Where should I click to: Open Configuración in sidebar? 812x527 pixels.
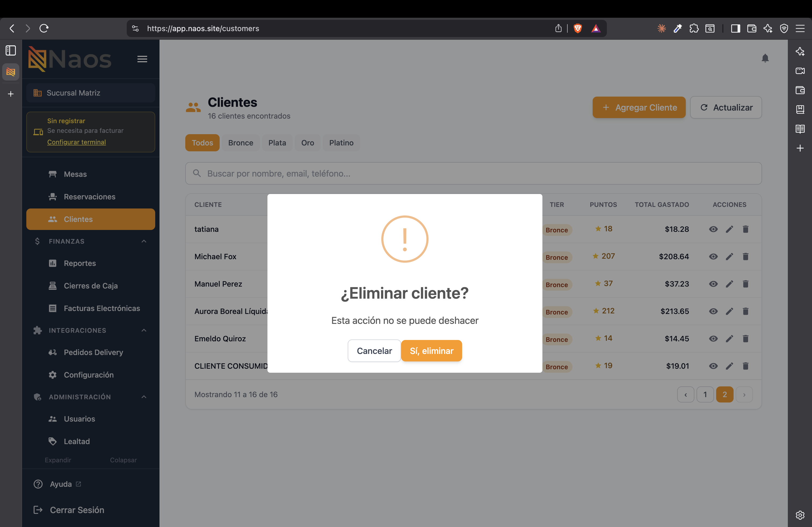coord(91,375)
